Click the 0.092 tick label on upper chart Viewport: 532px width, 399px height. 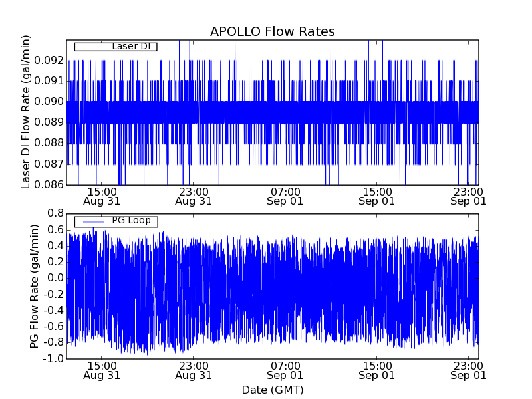tap(49, 61)
